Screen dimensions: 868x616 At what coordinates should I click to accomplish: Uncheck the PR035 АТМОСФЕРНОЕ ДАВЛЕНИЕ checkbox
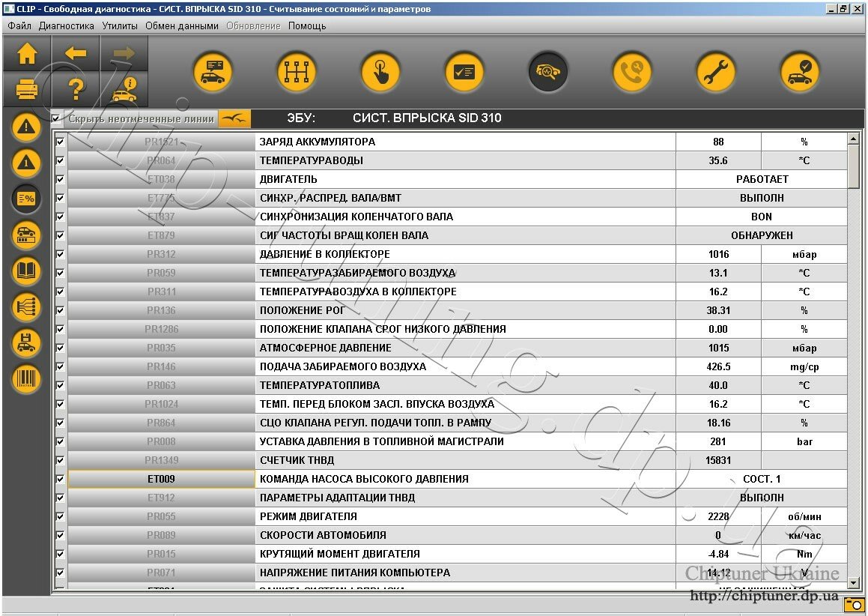coord(60,348)
